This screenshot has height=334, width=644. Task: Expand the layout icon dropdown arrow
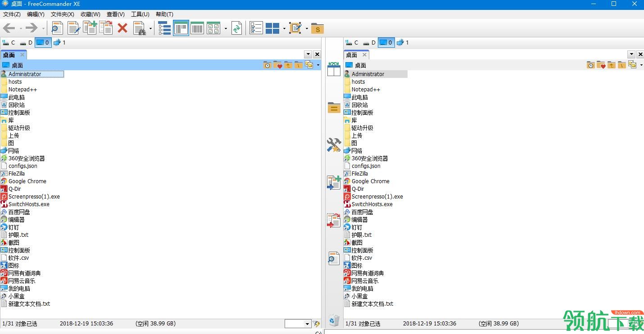(284, 29)
